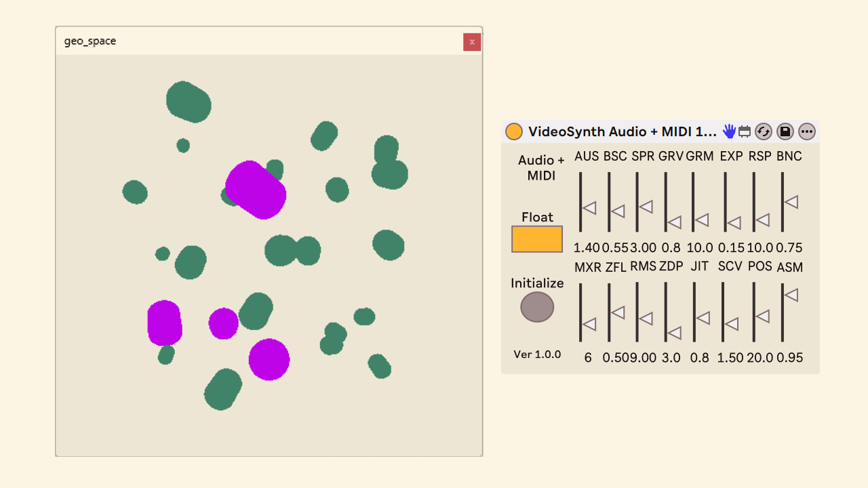
Task: Click the circular arrows hot-swap icon
Action: [x=764, y=131]
